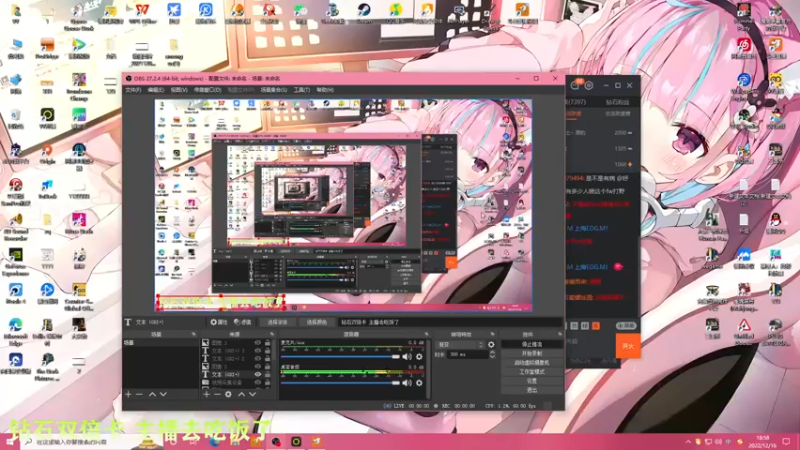Hide the 文本 (GDI+) 2 source
The height and width of the screenshot is (450, 800).
pos(258,359)
